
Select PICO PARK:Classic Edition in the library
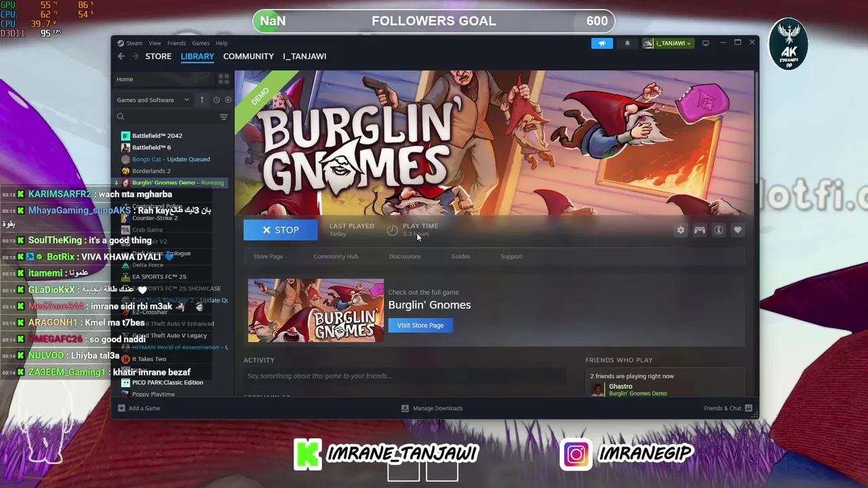[167, 382]
